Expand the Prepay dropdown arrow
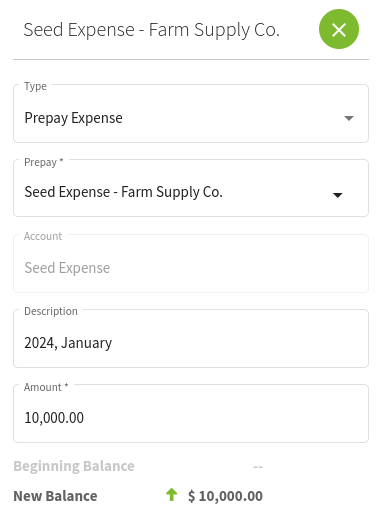The image size is (382, 525). [337, 195]
